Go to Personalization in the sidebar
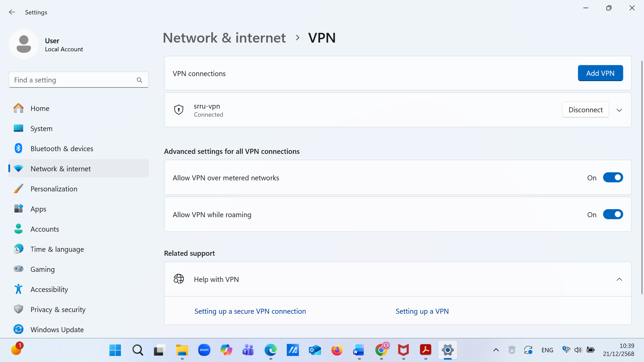The width and height of the screenshot is (644, 362). pyautogui.click(x=54, y=189)
